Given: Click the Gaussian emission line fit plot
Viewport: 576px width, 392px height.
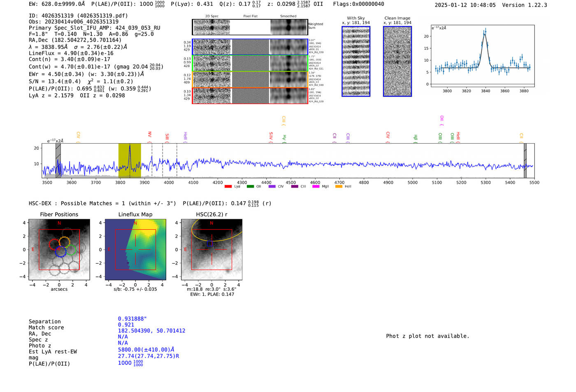Looking at the screenshot, I should [483, 56].
